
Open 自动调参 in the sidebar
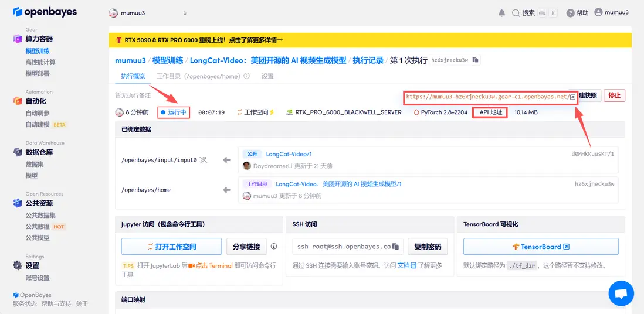click(38, 113)
